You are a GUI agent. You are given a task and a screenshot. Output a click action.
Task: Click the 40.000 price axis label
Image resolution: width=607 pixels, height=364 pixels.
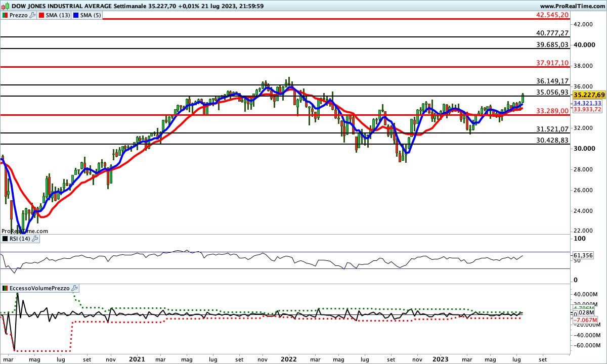point(583,45)
